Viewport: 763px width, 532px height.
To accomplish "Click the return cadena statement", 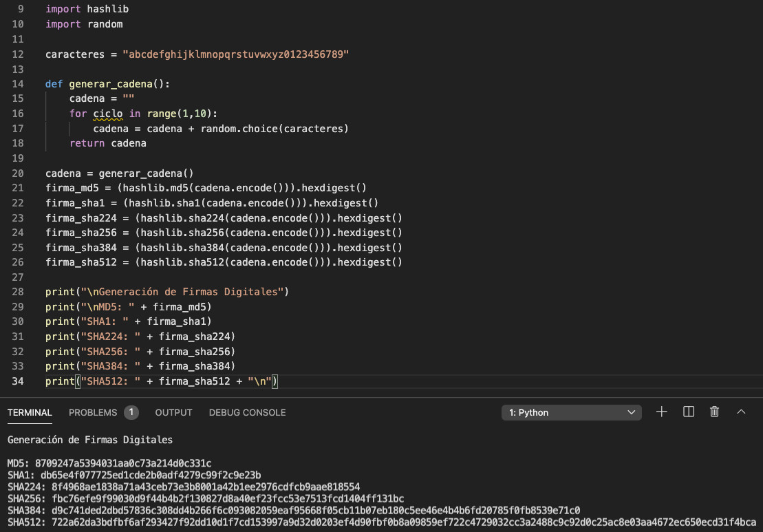I will 107,143.
